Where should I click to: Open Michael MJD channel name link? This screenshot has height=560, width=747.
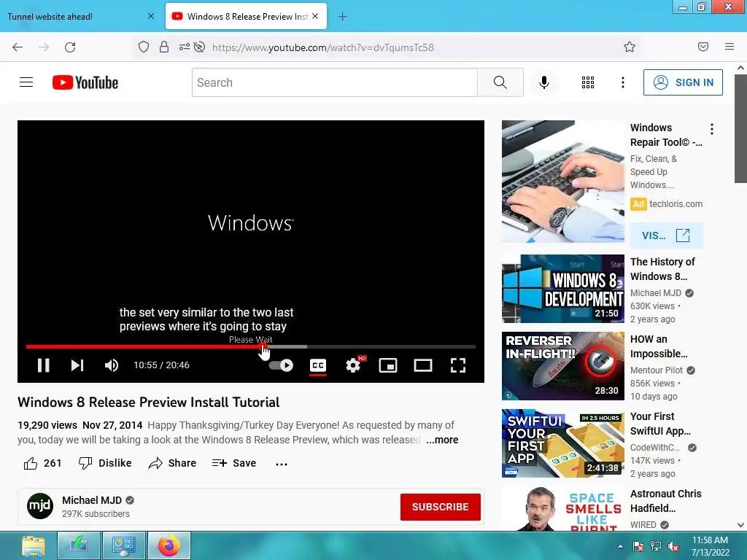[92, 500]
